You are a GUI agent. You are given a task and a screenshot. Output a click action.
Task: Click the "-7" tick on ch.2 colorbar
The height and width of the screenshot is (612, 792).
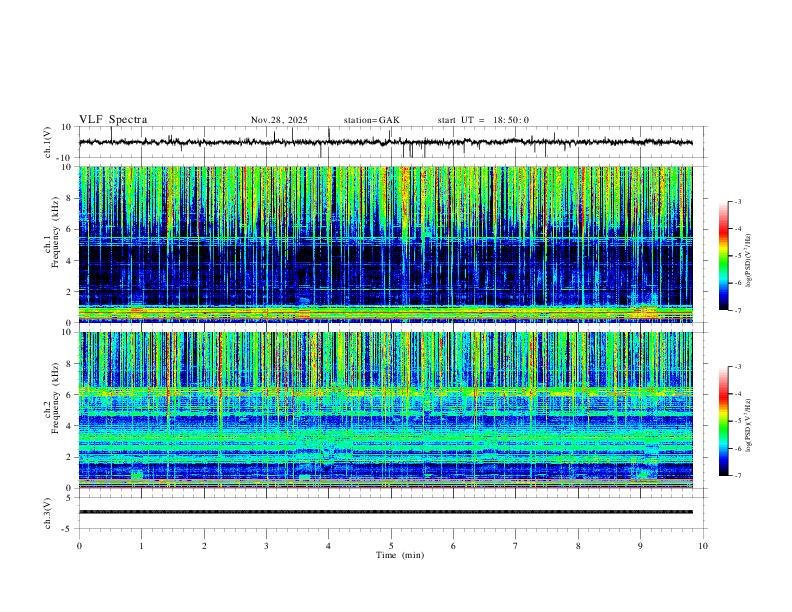(x=737, y=476)
